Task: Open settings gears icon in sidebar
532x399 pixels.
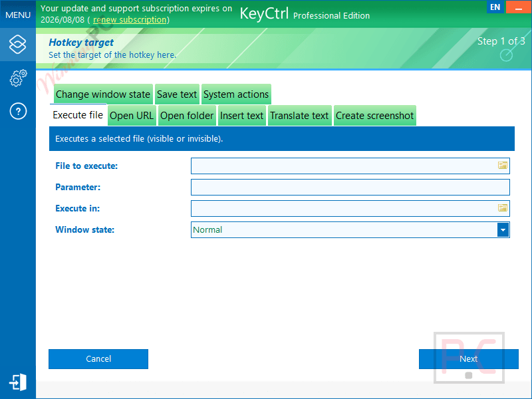Action: 18,78
